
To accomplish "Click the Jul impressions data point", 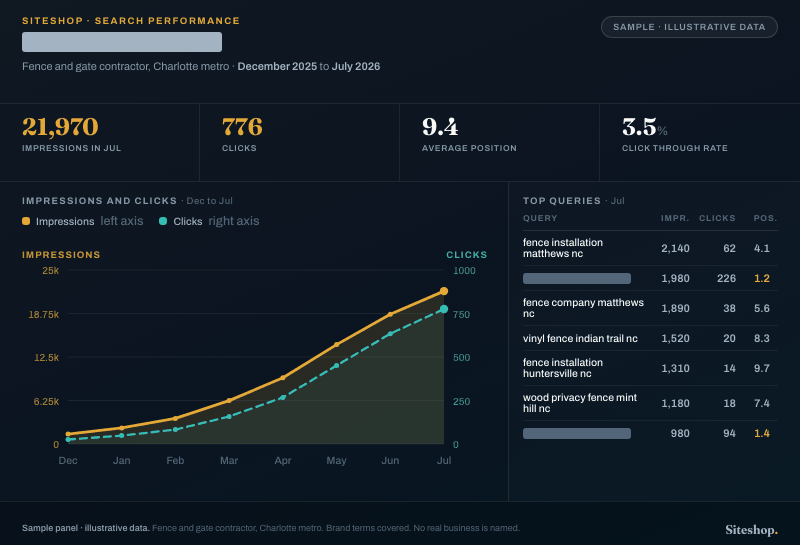I will pos(444,291).
